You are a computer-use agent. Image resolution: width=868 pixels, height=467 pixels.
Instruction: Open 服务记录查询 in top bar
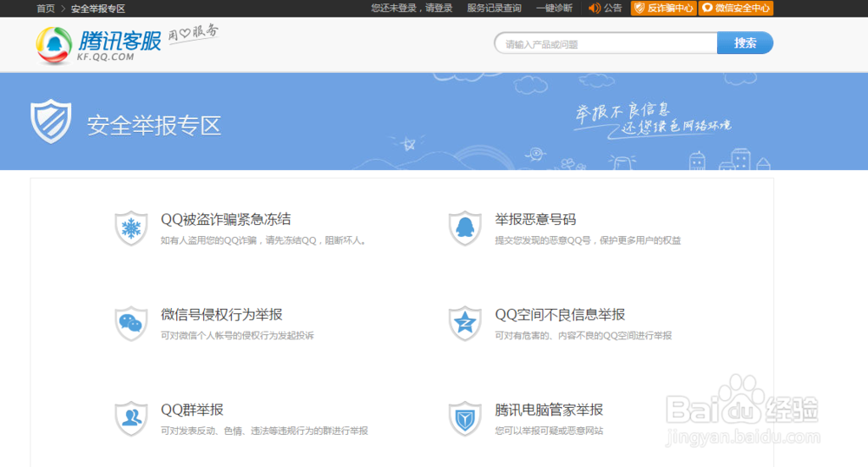click(x=494, y=9)
